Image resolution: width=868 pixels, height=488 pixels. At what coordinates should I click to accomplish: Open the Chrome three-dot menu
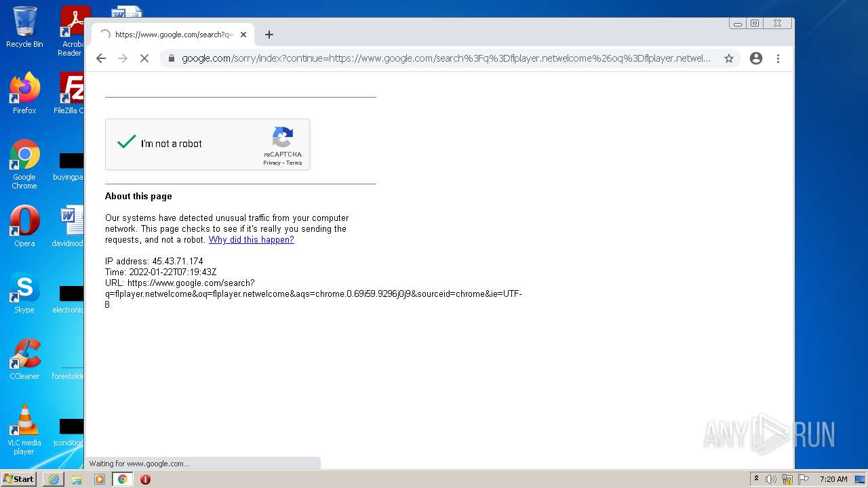tap(778, 58)
